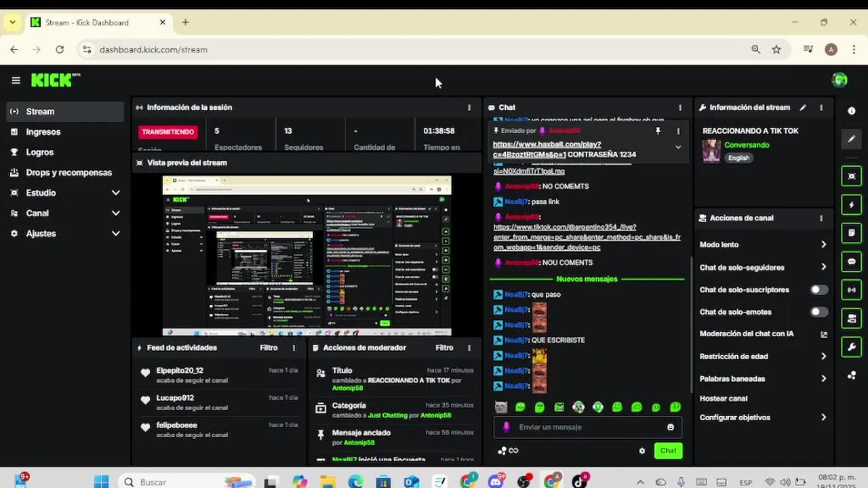Switch to the Stream - Kick Dashboard tab

tap(98, 22)
